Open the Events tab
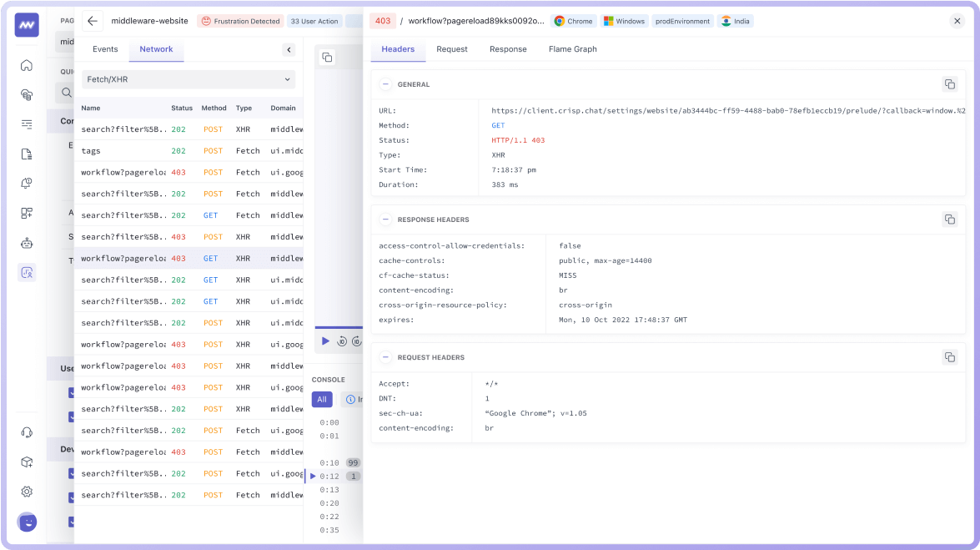 pyautogui.click(x=105, y=48)
